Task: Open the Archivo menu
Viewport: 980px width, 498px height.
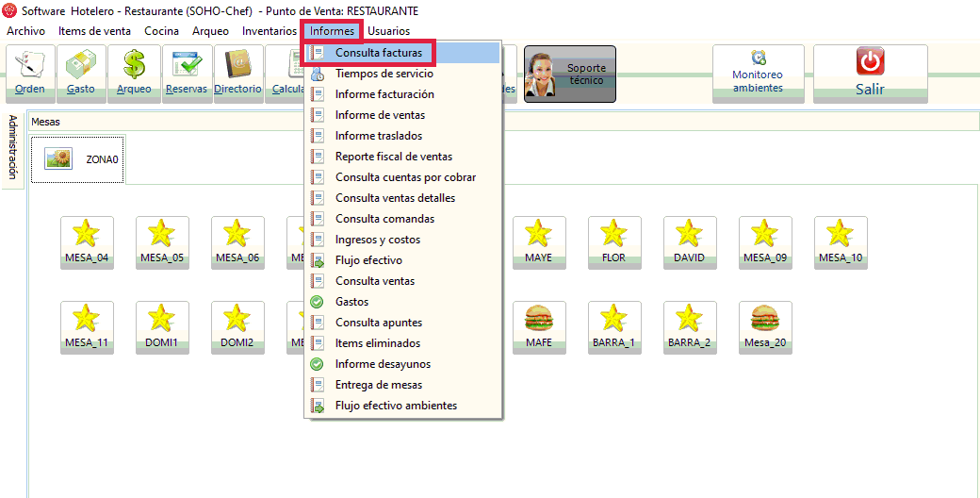Action: click(25, 31)
